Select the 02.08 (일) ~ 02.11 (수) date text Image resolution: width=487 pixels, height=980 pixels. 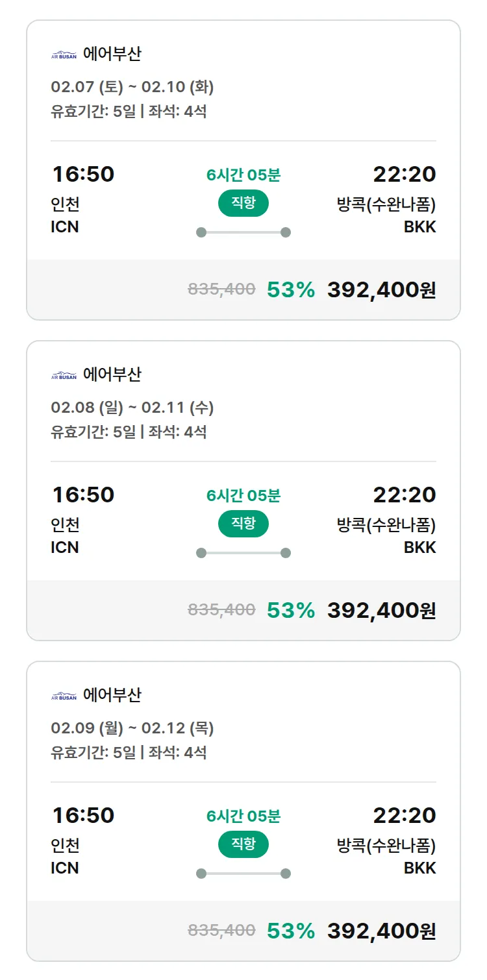pyautogui.click(x=132, y=408)
